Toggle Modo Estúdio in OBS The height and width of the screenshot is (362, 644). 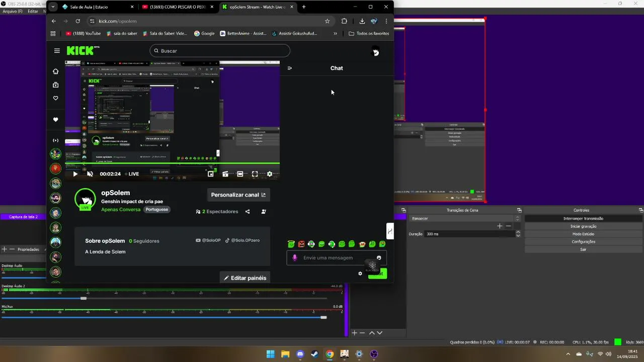coord(583,234)
